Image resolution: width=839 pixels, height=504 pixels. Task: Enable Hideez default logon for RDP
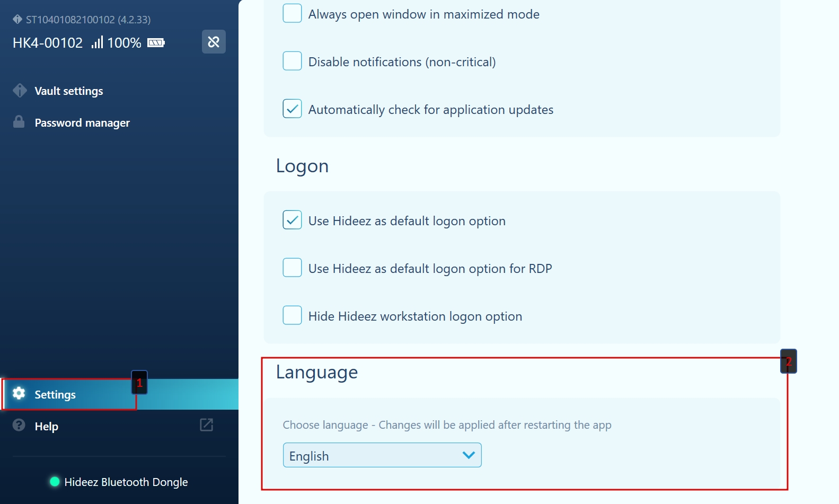(x=292, y=268)
